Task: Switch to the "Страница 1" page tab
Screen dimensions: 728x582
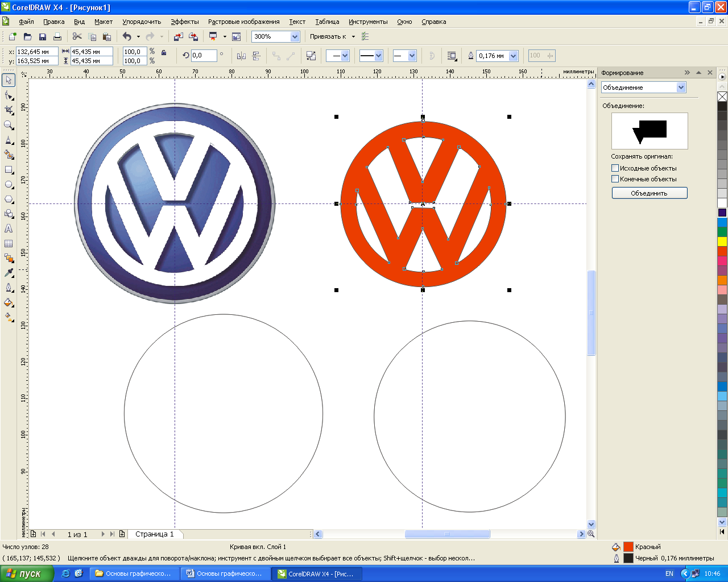Action: click(154, 534)
